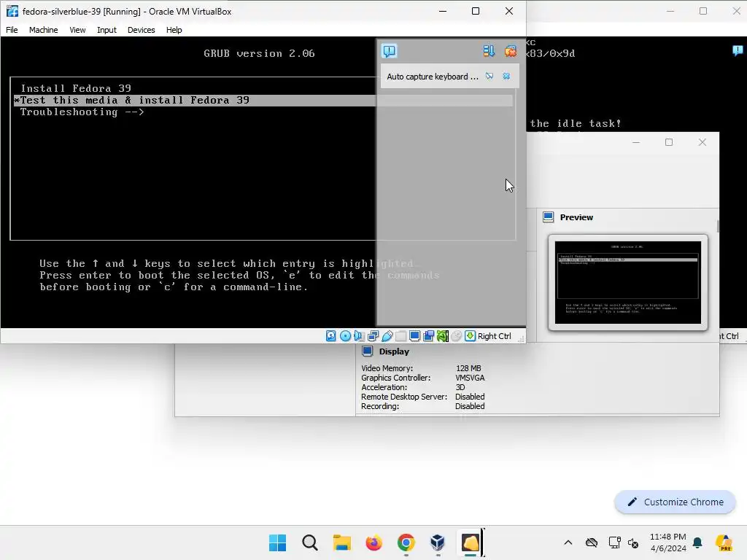Viewport: 747px width, 560px height.
Task: Click the OneDrive cloud tray icon
Action: click(x=592, y=542)
